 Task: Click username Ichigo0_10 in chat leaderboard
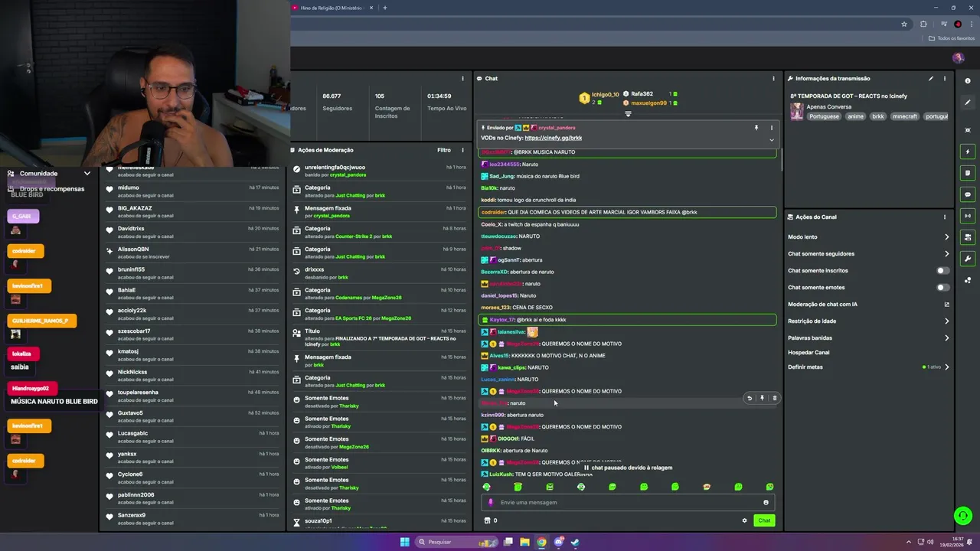pyautogui.click(x=605, y=95)
